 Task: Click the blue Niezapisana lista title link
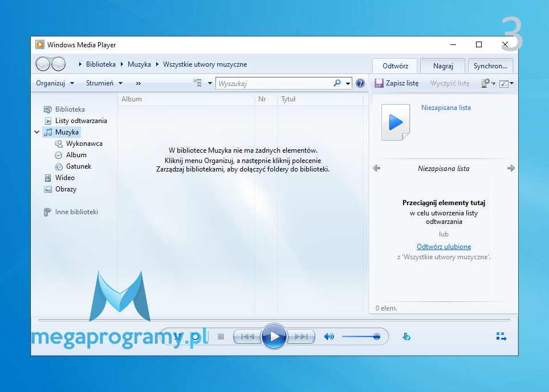click(x=446, y=108)
